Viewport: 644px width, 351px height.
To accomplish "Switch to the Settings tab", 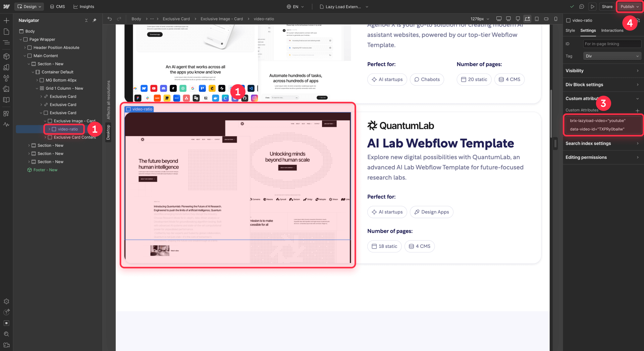I will (588, 30).
